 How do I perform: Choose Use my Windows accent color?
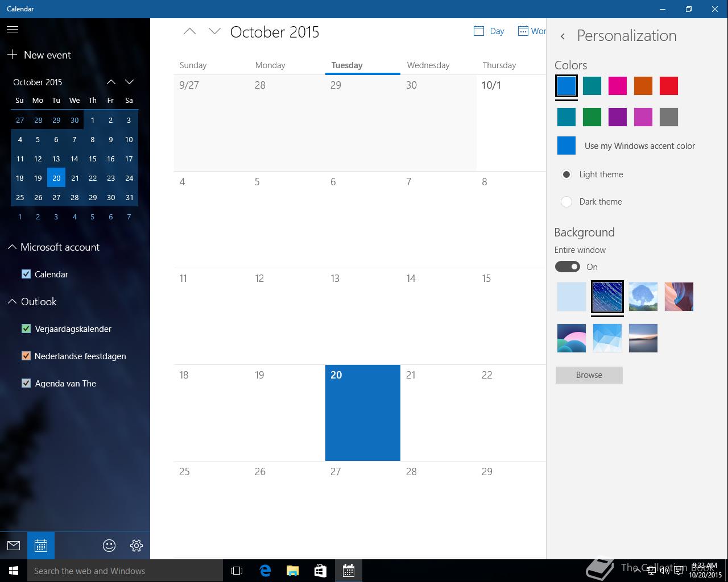tap(626, 146)
